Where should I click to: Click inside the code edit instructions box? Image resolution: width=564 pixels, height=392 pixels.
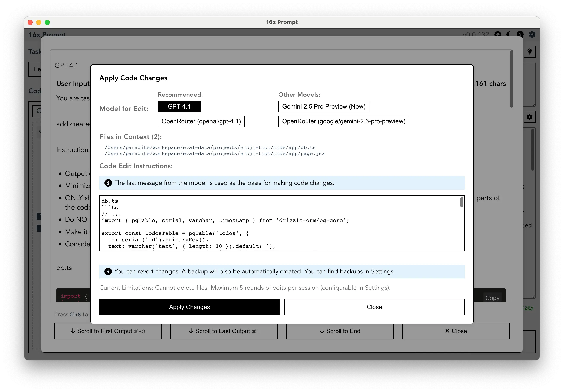pos(282,223)
